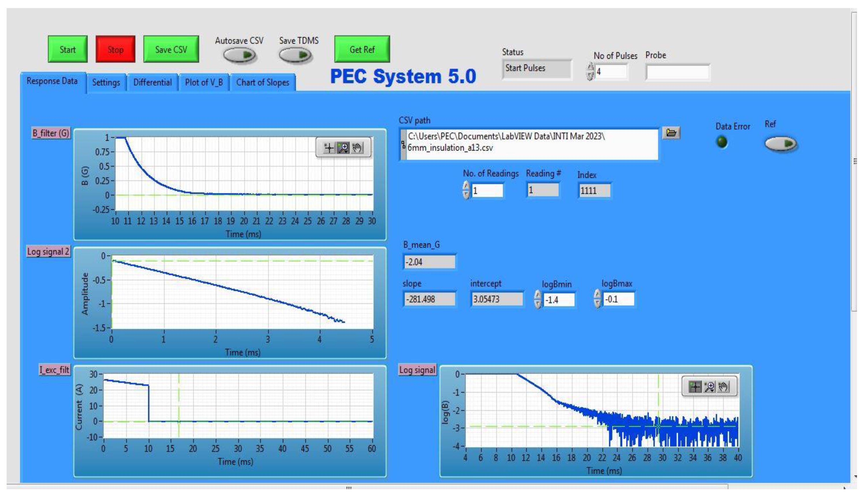Click the vertical scrollbar on right edge

[854, 161]
